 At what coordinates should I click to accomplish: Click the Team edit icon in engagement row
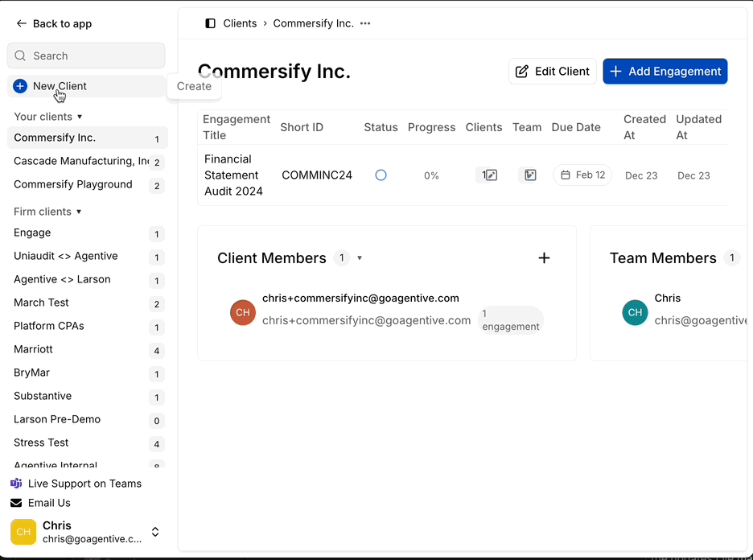point(529,175)
